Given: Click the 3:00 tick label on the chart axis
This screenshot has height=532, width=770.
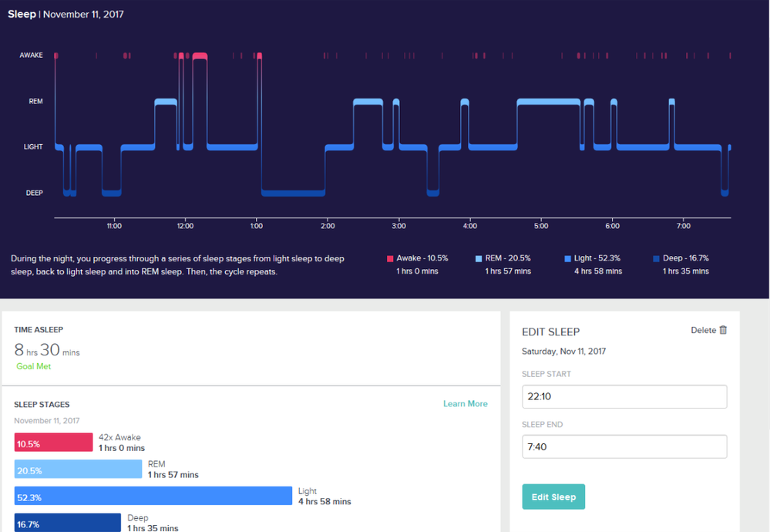Looking at the screenshot, I should (x=398, y=226).
